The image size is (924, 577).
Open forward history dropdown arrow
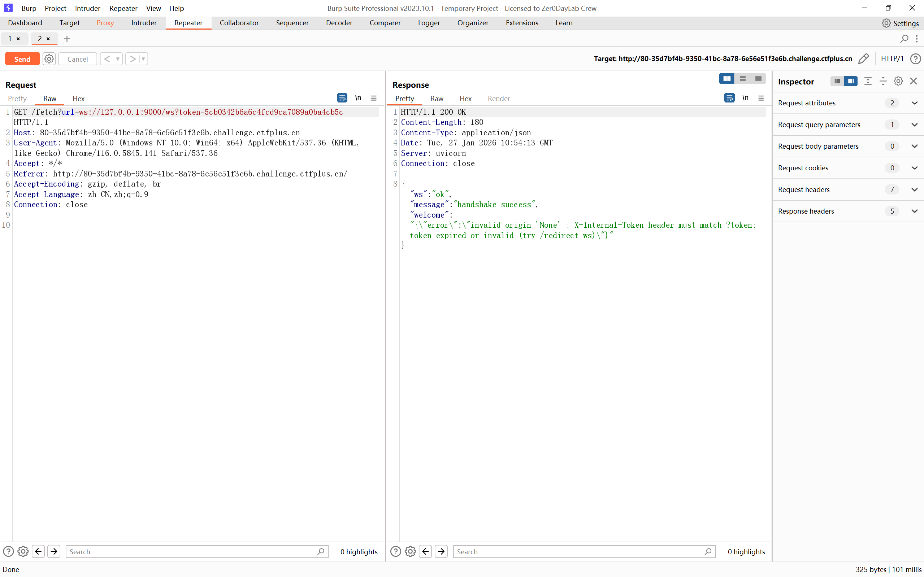144,59
